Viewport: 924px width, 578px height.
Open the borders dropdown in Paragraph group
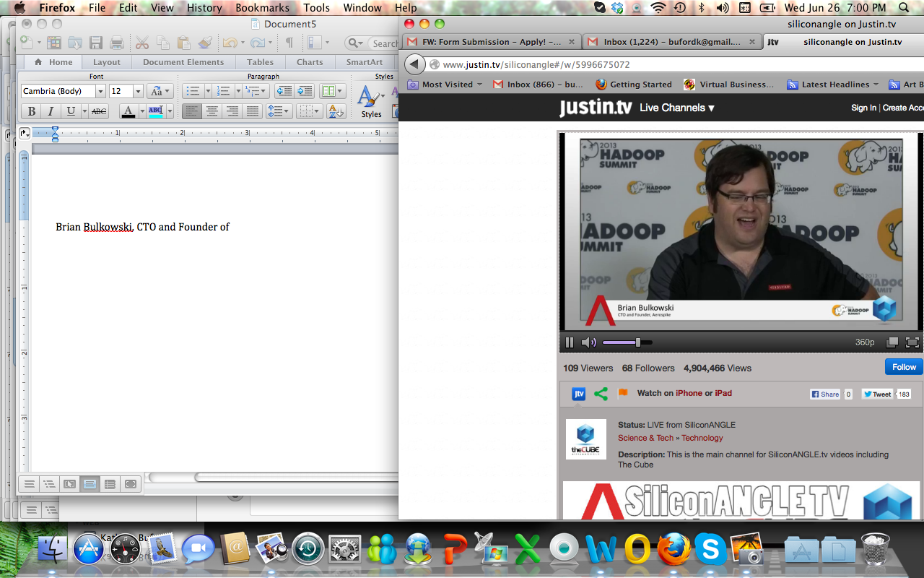click(310, 111)
